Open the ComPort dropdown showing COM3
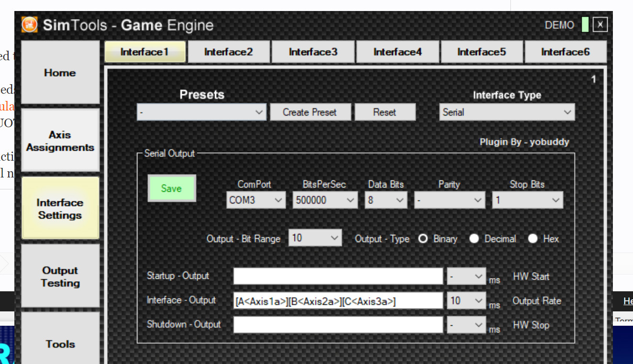The width and height of the screenshot is (633, 364). tap(256, 200)
